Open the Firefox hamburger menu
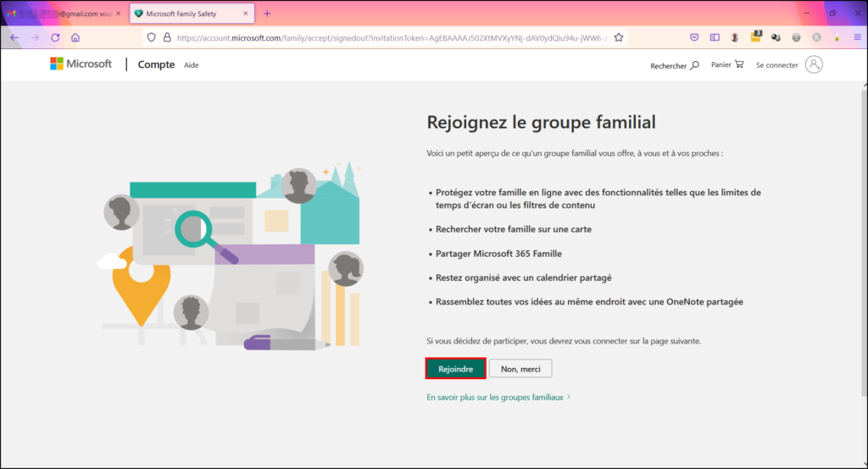 pos(858,37)
